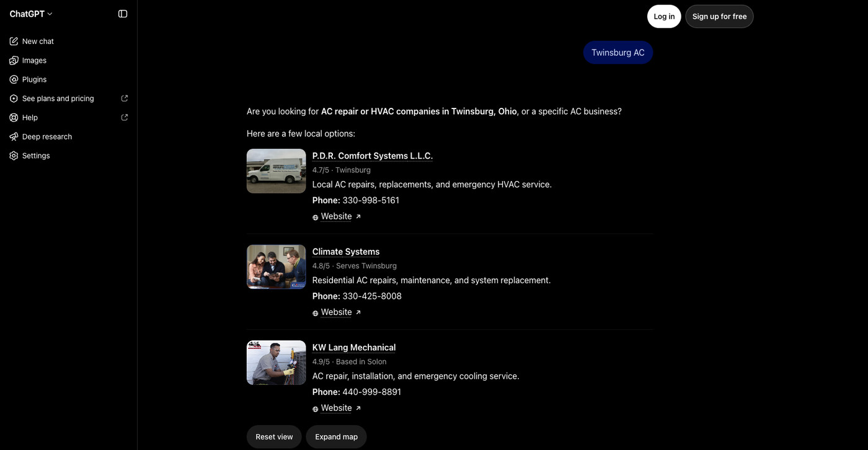868x450 pixels.
Task: Click phone number 330-998-5161
Action: (371, 200)
